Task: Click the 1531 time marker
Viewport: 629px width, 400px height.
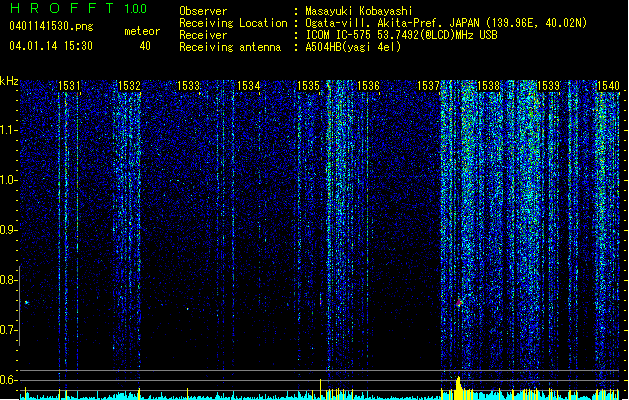Action: pyautogui.click(x=69, y=86)
